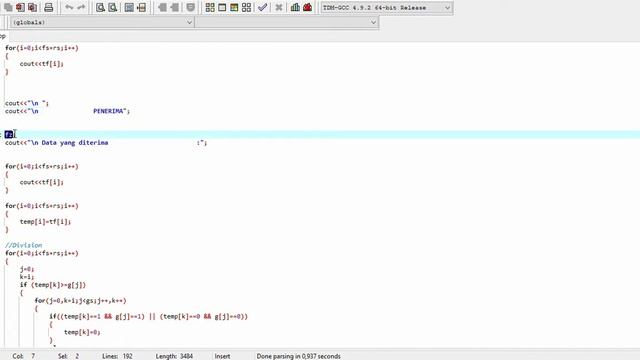
Task: Click the 'Col: 7' status bar entry
Action: (23, 356)
